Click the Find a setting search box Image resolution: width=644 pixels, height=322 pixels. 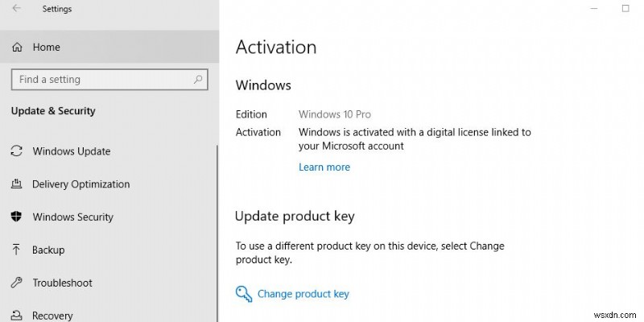[x=109, y=79]
